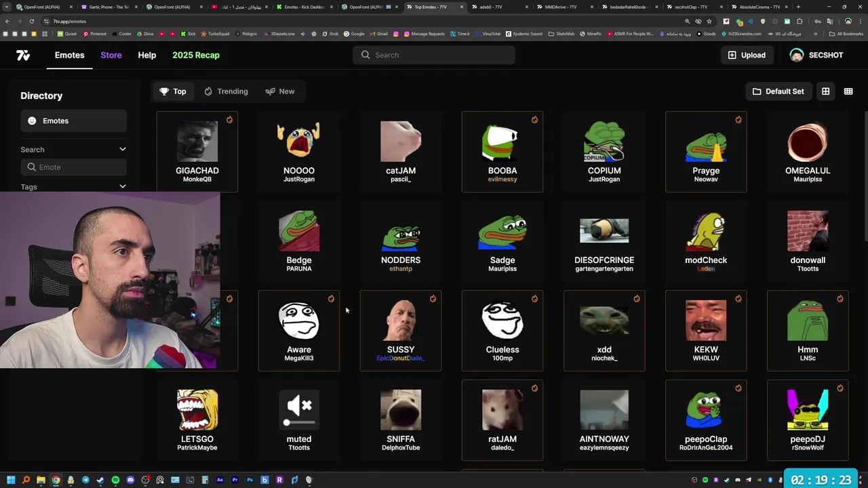868x488 pixels.
Task: Open the peepoClap emote
Action: tap(706, 420)
